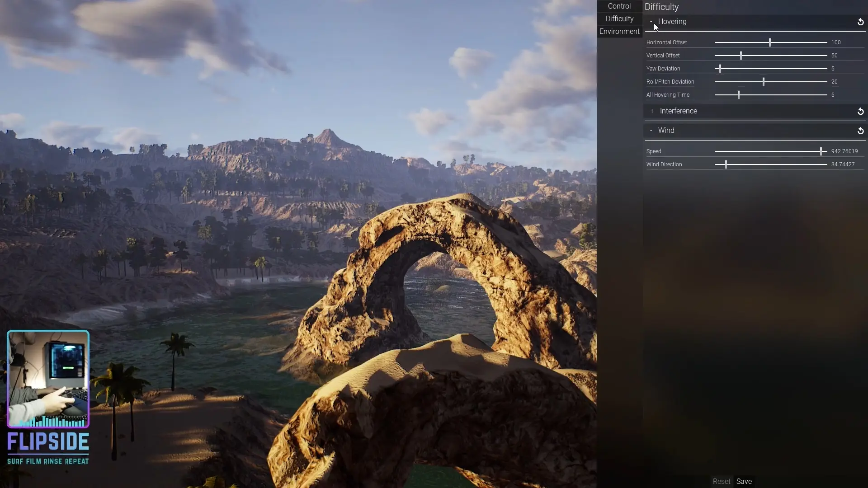This screenshot has height=488, width=868.
Task: Click the Roll/Pitch Deviation slider handle
Action: [764, 82]
